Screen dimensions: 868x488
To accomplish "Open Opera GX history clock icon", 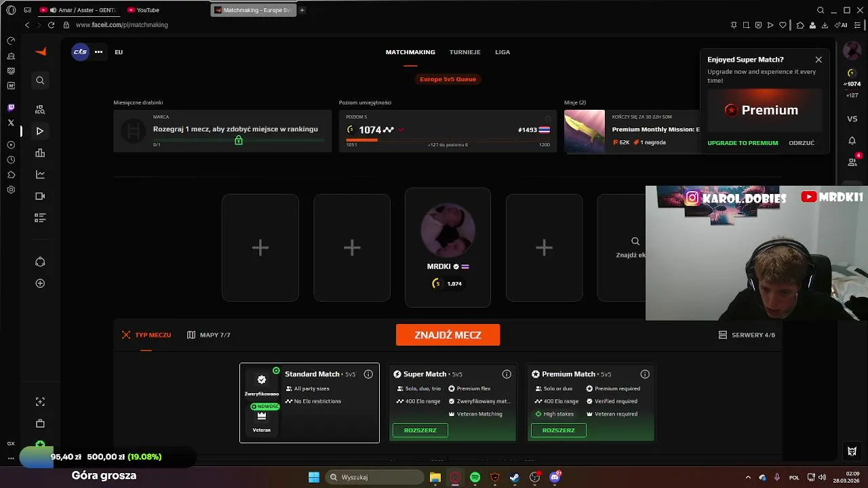I will pyautogui.click(x=11, y=160).
